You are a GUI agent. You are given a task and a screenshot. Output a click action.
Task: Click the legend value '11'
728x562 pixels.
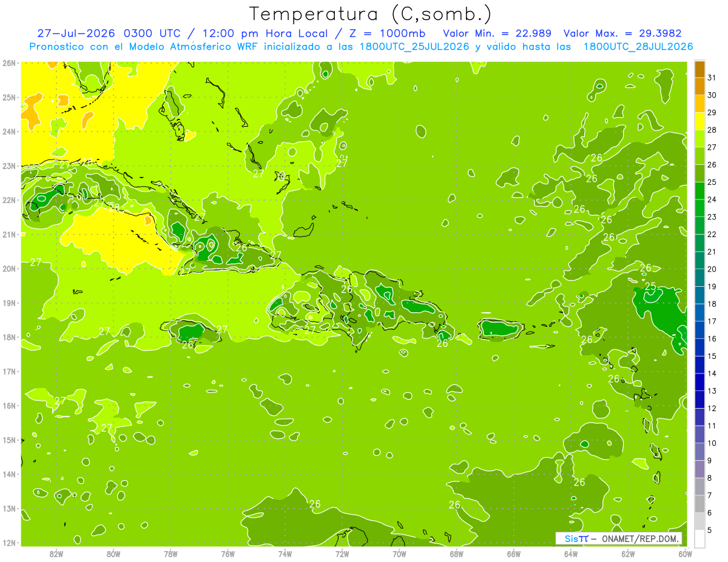(712, 426)
